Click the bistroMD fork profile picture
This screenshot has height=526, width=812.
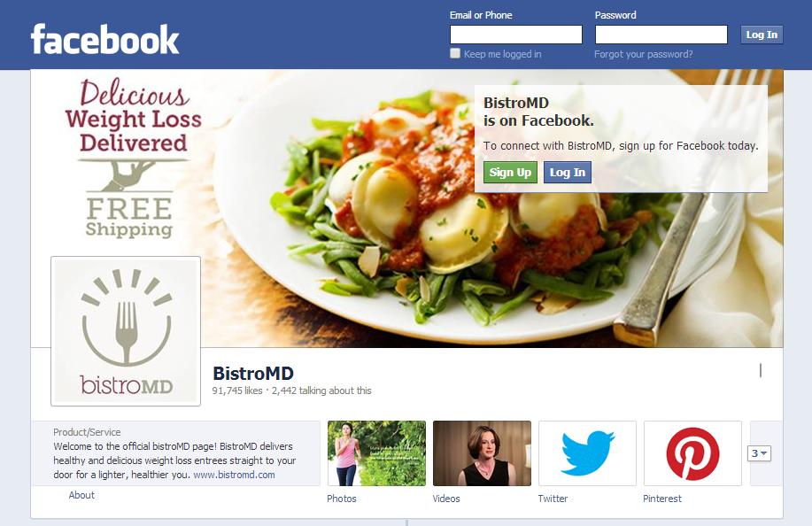coord(126,331)
